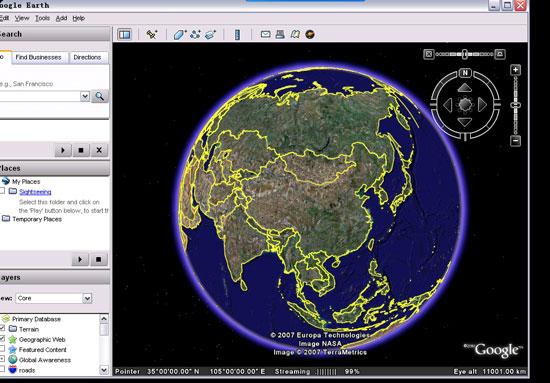Open the Ruler measuring tool
The height and width of the screenshot is (383, 550).
coord(237,34)
